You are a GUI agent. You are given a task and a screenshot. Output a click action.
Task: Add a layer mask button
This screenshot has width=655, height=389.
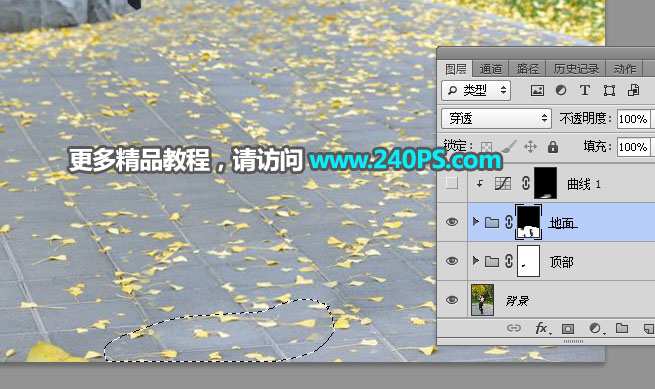pyautogui.click(x=568, y=329)
